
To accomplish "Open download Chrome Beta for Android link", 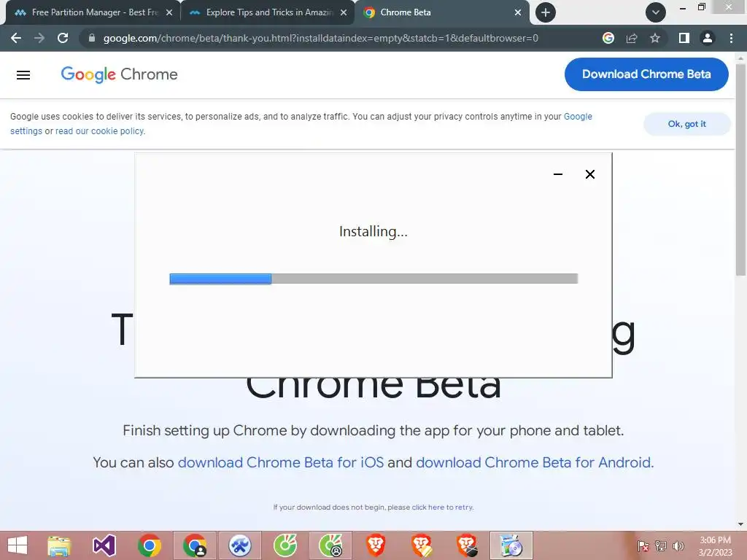I will pos(533,462).
